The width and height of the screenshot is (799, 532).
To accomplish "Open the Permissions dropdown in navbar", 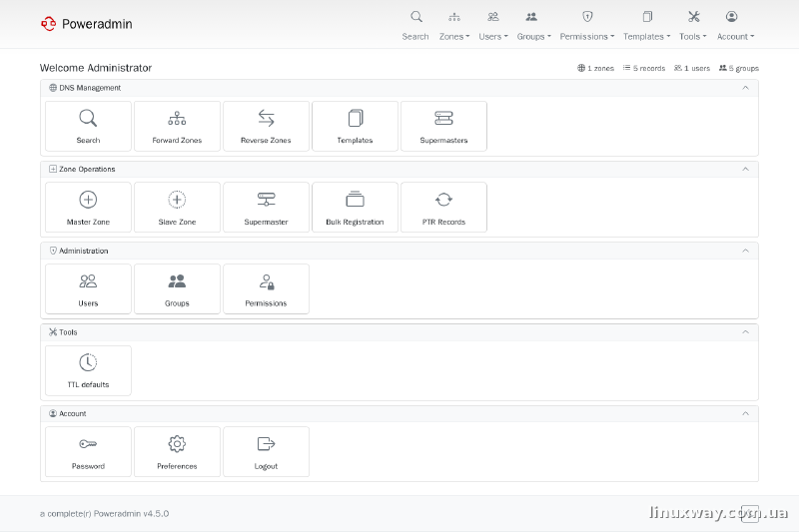I will click(587, 26).
